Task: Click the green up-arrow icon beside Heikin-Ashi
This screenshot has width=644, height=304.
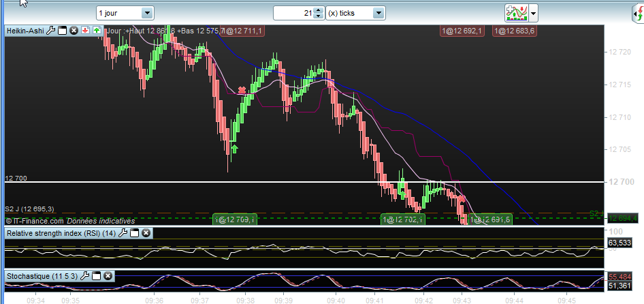Action: pyautogui.click(x=97, y=31)
